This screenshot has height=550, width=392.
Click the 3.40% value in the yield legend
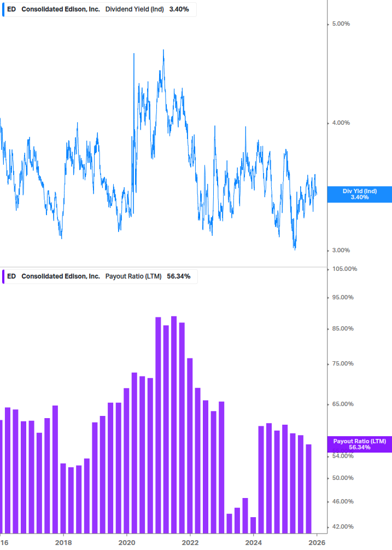click(x=179, y=9)
